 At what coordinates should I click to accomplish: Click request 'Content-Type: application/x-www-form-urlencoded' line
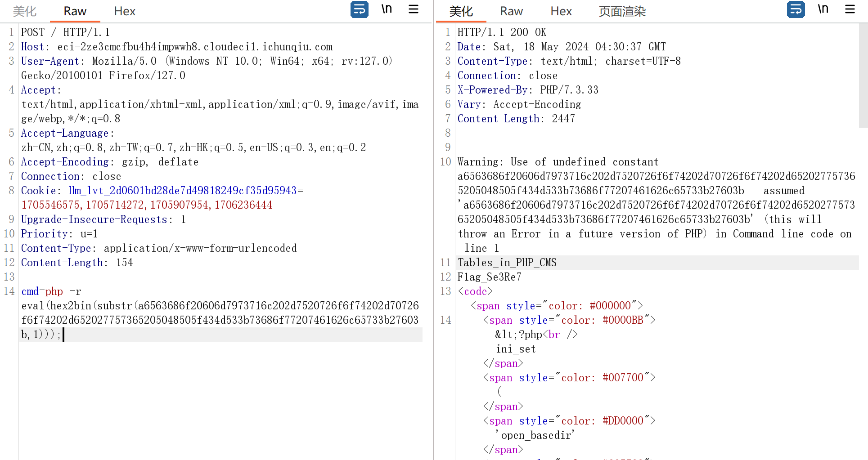pyautogui.click(x=159, y=248)
